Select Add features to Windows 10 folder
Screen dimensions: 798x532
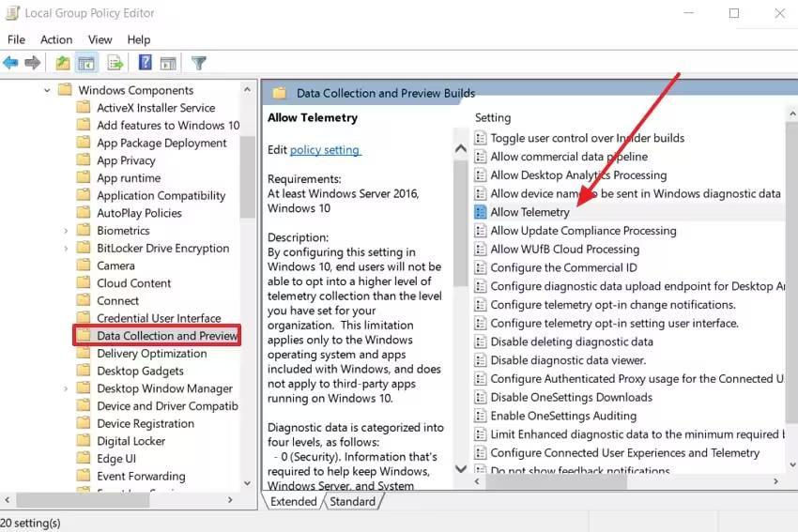168,125
